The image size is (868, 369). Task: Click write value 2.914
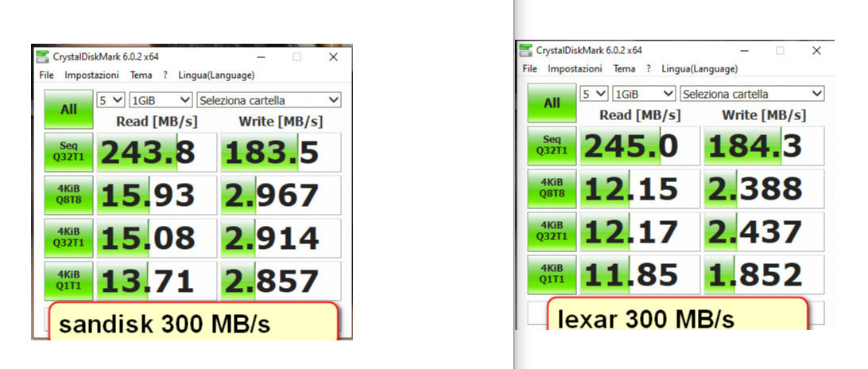point(281,238)
